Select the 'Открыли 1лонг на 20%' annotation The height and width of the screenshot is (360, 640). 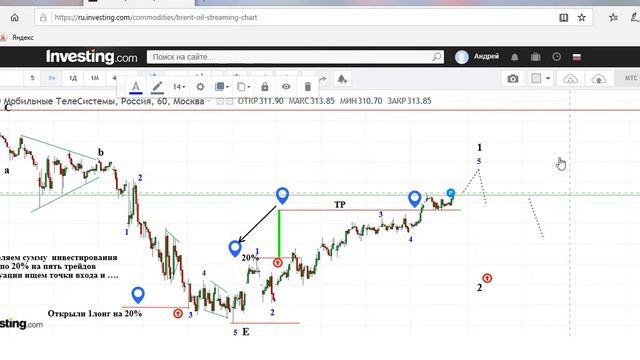pyautogui.click(x=95, y=313)
